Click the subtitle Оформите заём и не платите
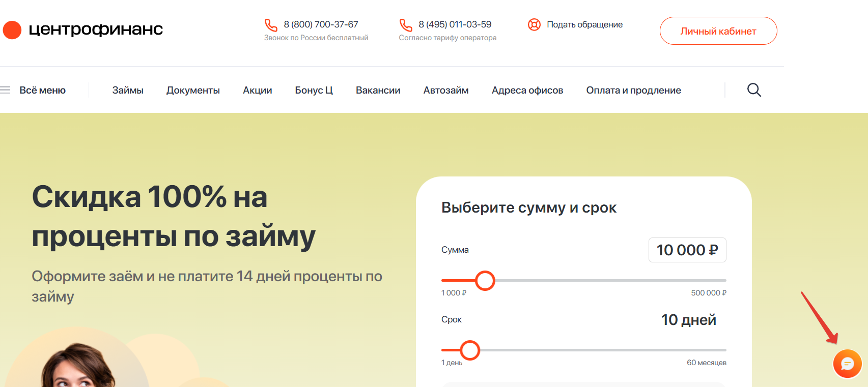This screenshot has width=868, height=387. [x=207, y=286]
